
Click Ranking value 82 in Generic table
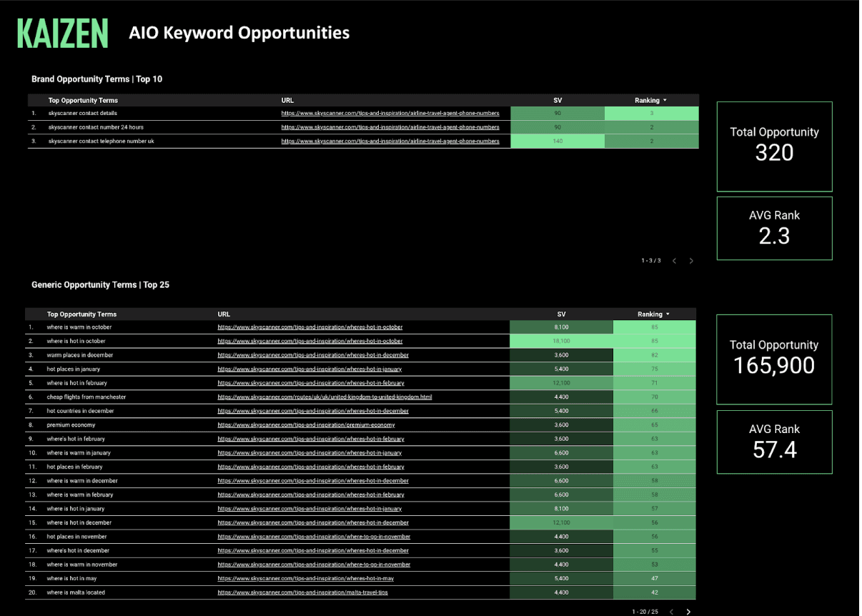click(655, 355)
